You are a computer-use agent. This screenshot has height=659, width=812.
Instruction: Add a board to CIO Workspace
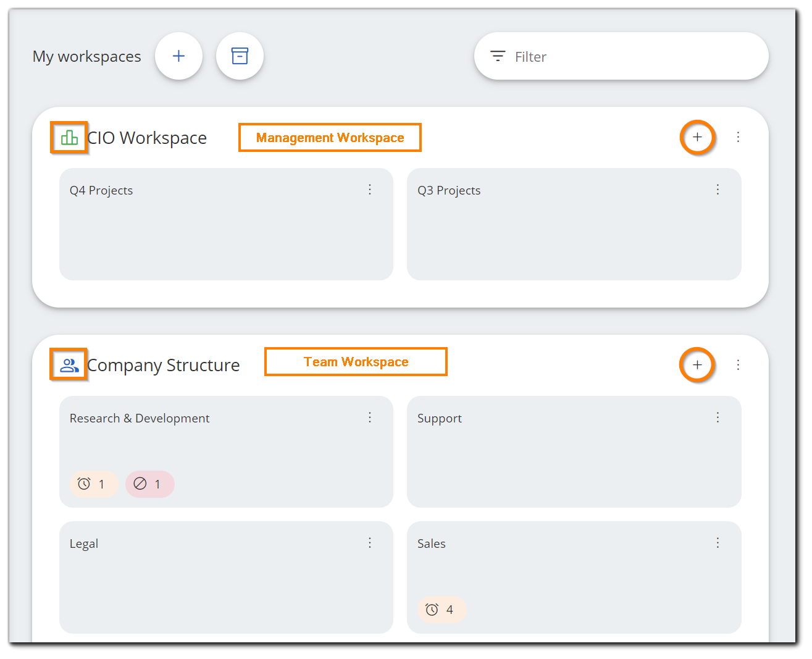click(697, 137)
